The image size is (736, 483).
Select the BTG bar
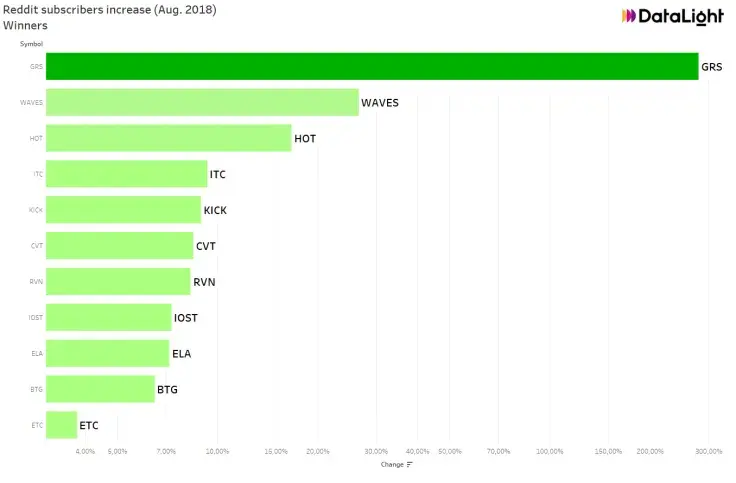point(100,389)
